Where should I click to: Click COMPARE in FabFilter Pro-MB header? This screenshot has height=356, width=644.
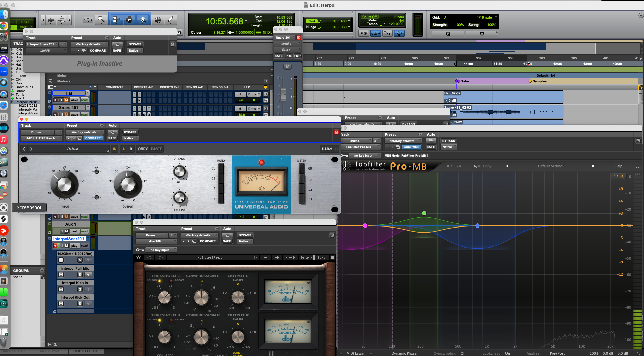coord(411,147)
